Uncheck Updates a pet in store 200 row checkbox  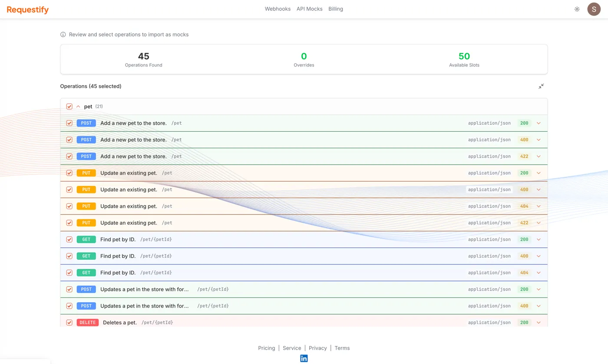tap(69, 289)
